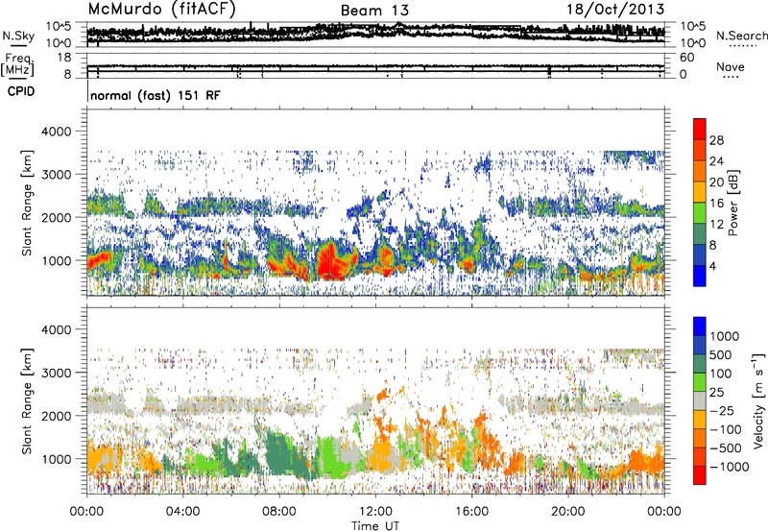Click the "08:00" time tick label
768x532 pixels.
[x=279, y=512]
